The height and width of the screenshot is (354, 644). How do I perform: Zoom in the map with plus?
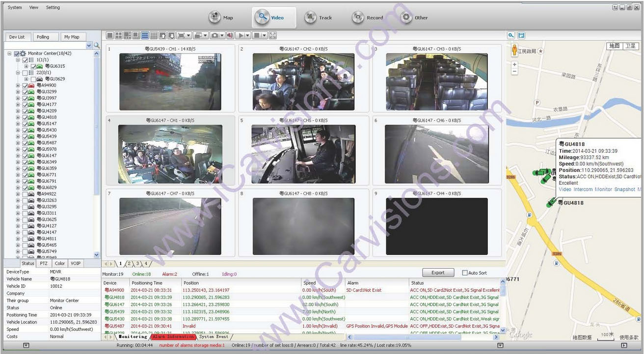click(514, 65)
